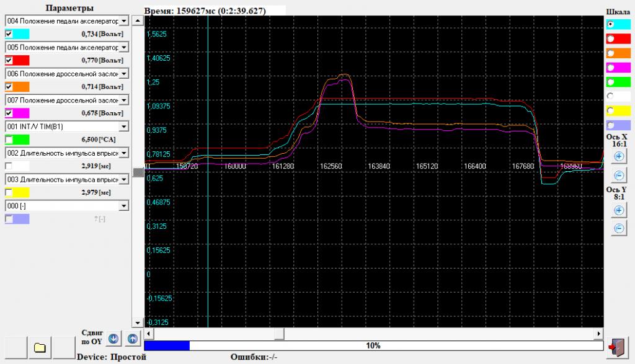Select the white scale radio button
The image size is (635, 364).
pos(611,96)
